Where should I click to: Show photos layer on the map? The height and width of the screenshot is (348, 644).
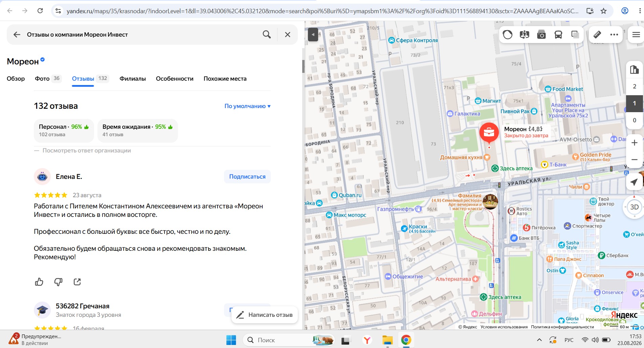click(x=541, y=35)
